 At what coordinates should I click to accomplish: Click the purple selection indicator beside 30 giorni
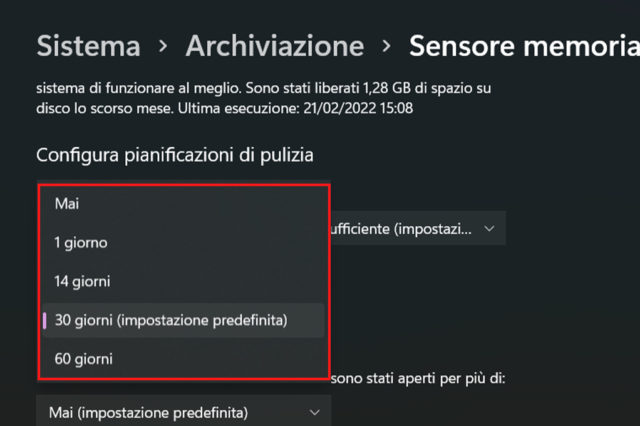coord(44,320)
